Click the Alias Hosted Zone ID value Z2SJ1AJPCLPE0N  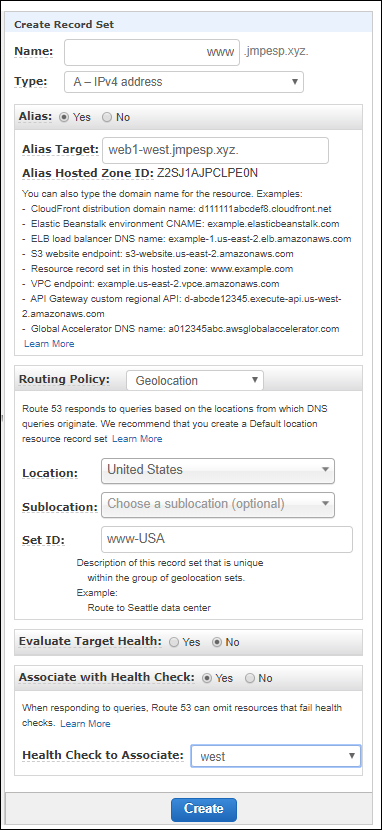coord(207,174)
